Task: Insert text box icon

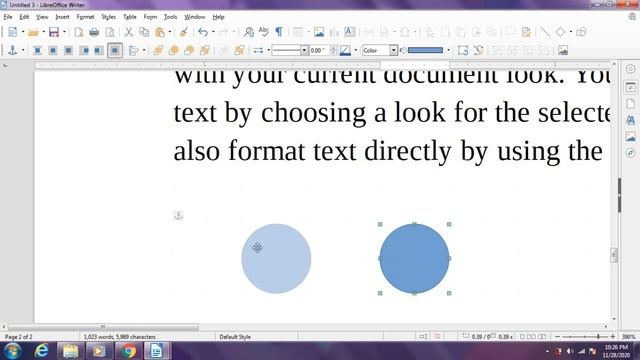Action: pos(350,32)
